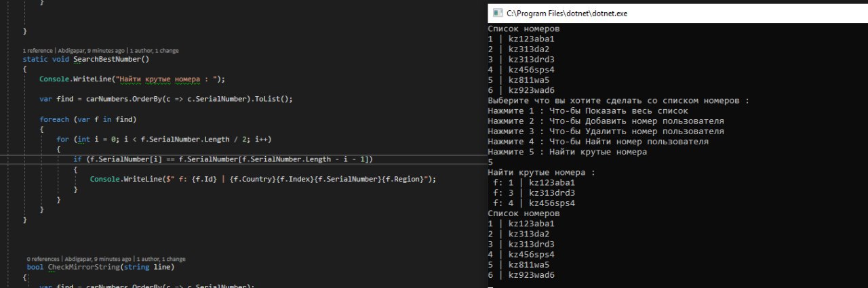Open '1 author, 1 change' CodeLens above SearchBestNumber
This screenshot has width=868, height=288.
(155, 51)
